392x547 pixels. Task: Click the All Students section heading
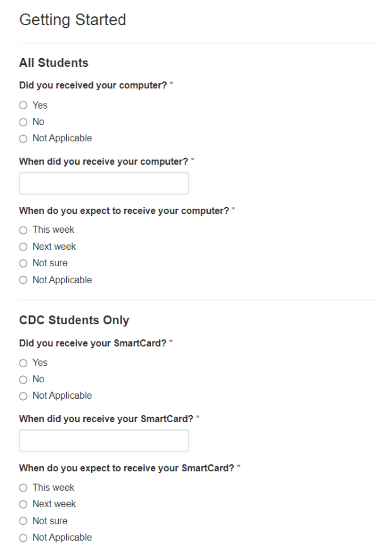54,63
